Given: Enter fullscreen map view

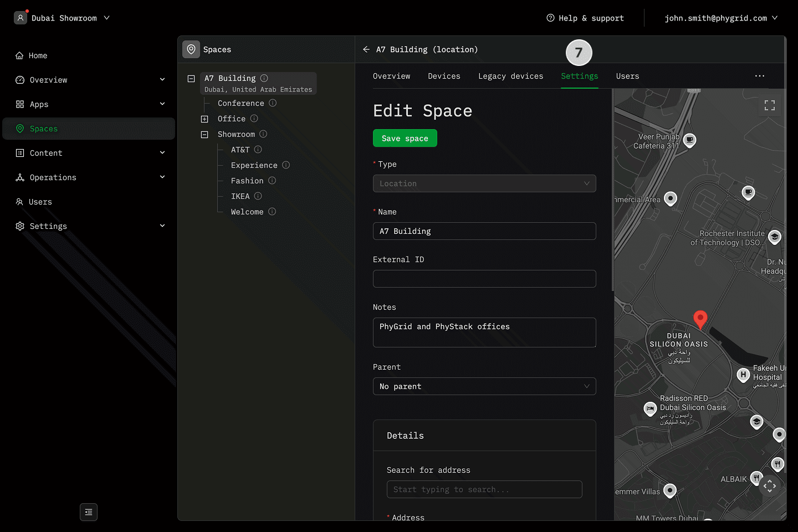Looking at the screenshot, I should coord(769,105).
